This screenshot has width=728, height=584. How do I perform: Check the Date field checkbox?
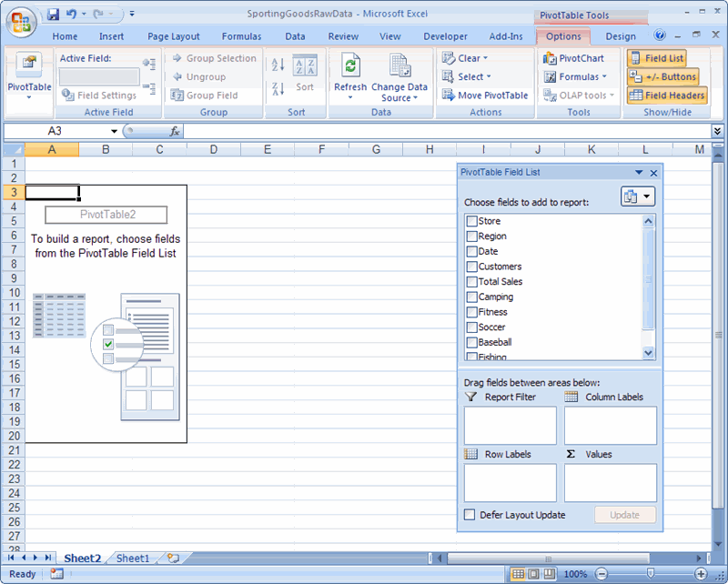click(471, 252)
